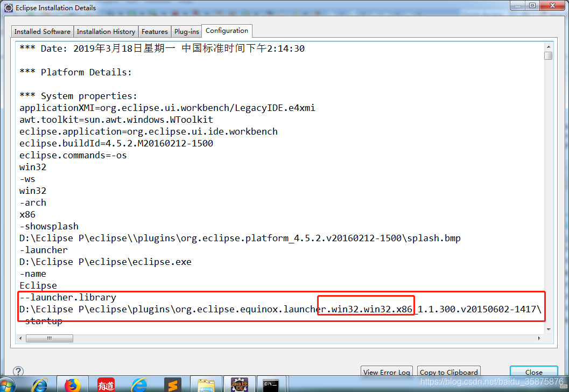This screenshot has width=569, height=392.
Task: Click the View Error Log button
Action: pos(387,372)
